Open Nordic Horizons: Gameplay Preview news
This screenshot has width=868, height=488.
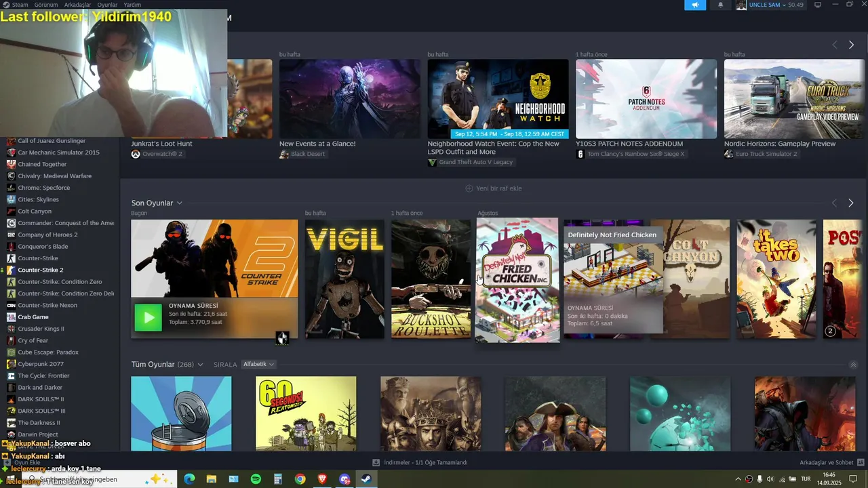point(795,99)
